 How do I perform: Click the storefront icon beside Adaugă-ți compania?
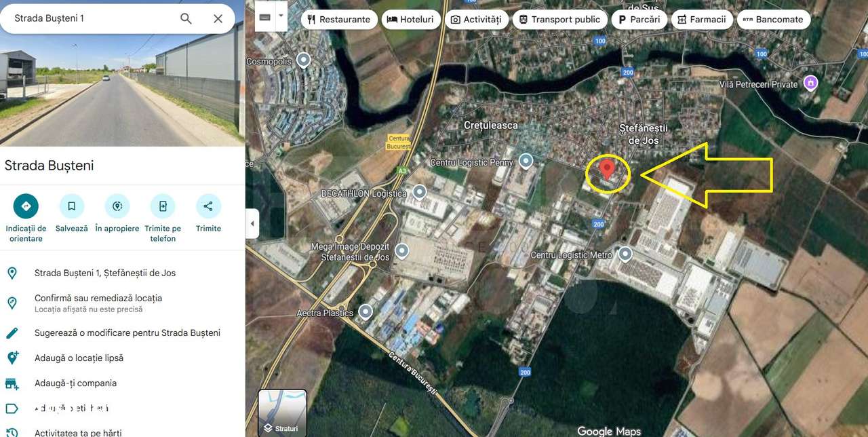tap(12, 383)
